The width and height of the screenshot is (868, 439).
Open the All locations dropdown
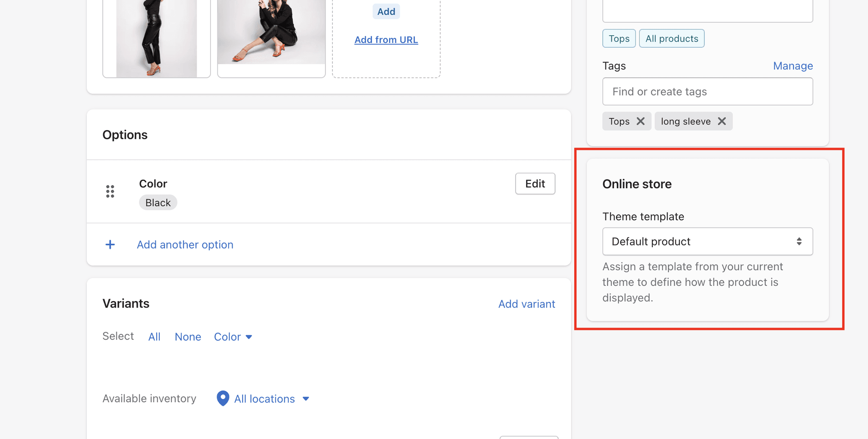coord(272,399)
